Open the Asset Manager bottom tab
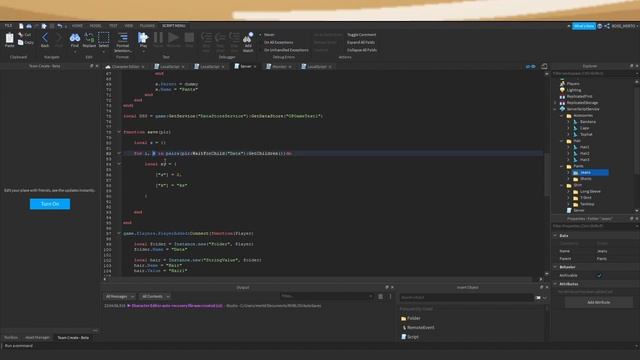The image size is (640, 360). [x=37, y=338]
